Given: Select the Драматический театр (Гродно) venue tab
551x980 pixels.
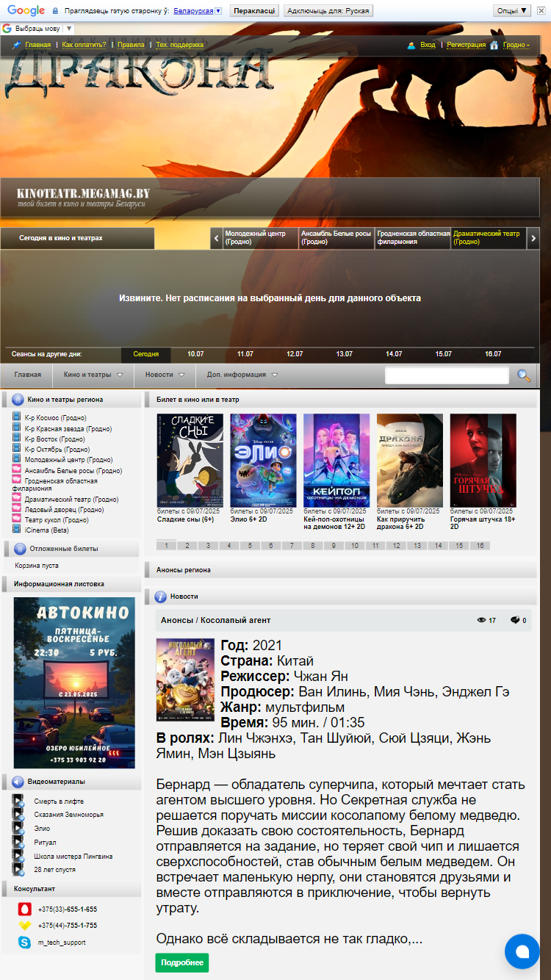Looking at the screenshot, I should point(489,238).
